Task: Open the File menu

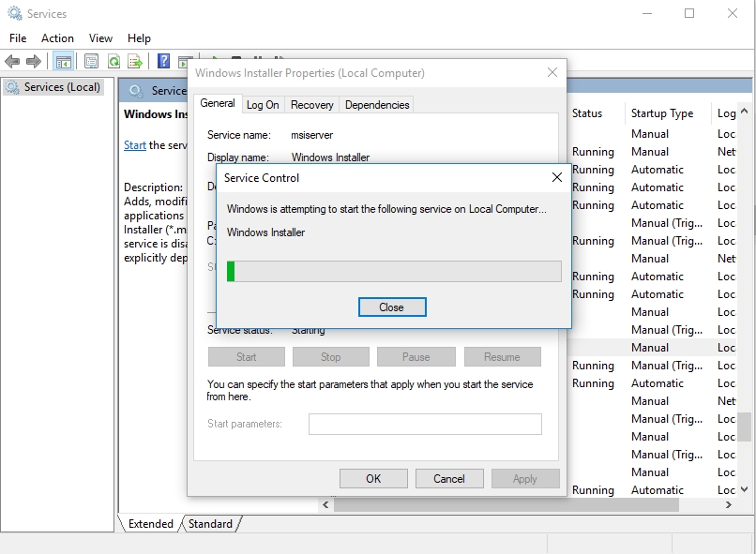Action: (x=18, y=38)
